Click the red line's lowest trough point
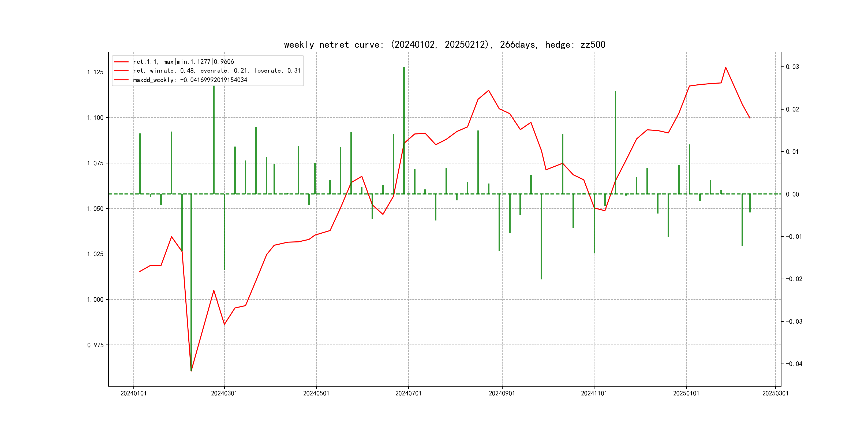The width and height of the screenshot is (868, 434). pos(191,371)
